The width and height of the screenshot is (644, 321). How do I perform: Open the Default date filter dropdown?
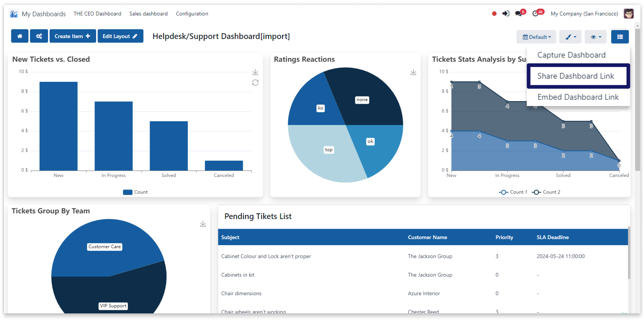point(536,37)
